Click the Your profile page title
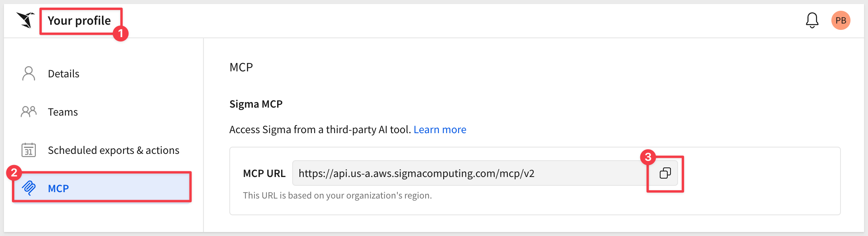This screenshot has height=236, width=868. [x=79, y=21]
